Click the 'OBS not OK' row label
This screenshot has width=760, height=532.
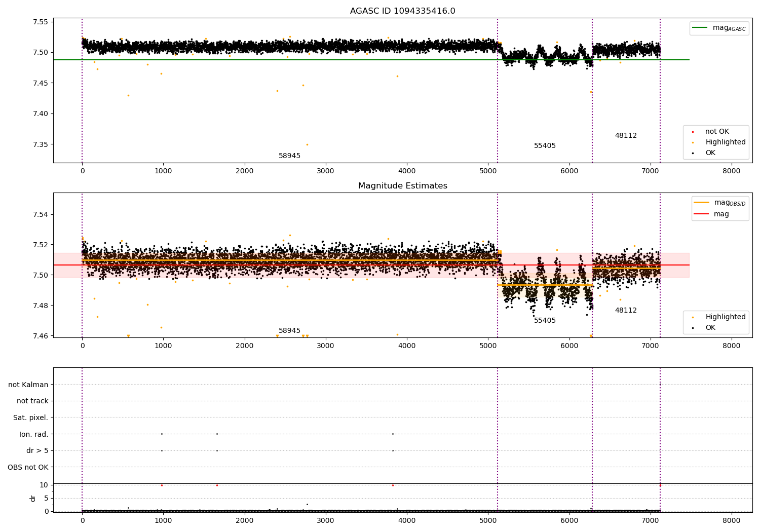coord(28,467)
